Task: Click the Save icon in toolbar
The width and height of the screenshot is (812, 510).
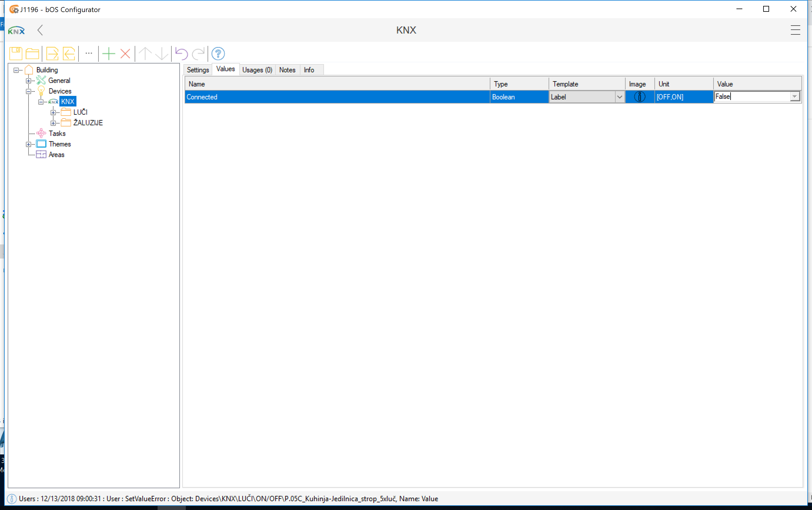Action: click(x=16, y=54)
